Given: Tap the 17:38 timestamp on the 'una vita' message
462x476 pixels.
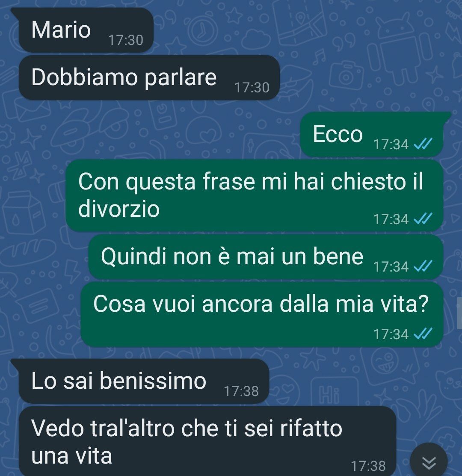Looking at the screenshot, I should (368, 466).
